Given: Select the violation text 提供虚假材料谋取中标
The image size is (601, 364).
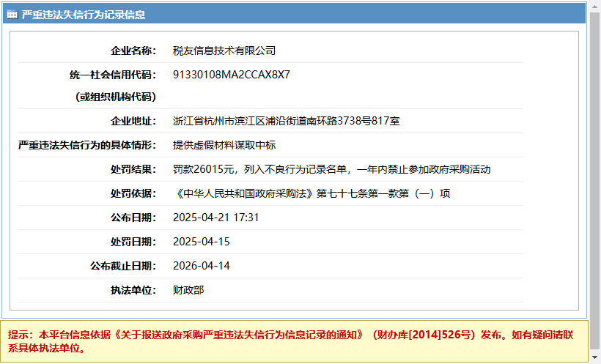Looking at the screenshot, I should [224, 145].
